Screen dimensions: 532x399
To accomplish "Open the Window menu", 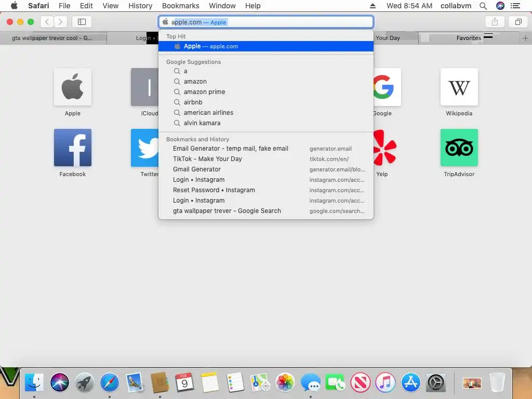I will [x=222, y=6].
